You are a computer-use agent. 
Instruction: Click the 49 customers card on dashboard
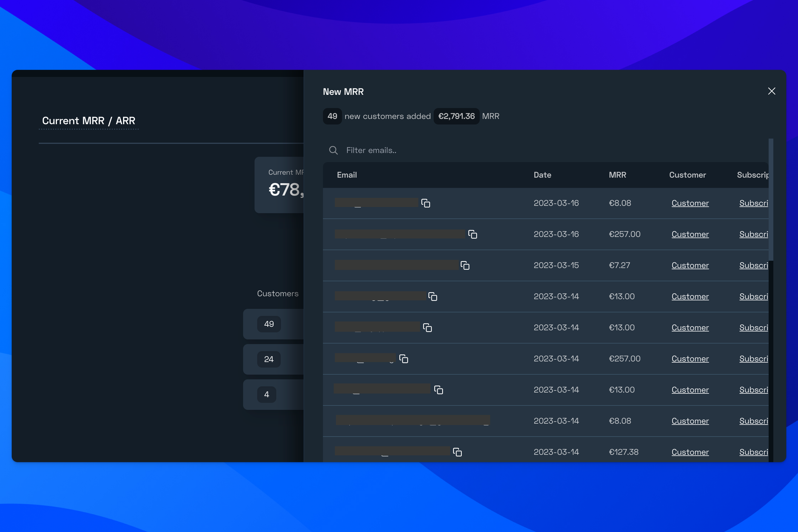point(273,324)
